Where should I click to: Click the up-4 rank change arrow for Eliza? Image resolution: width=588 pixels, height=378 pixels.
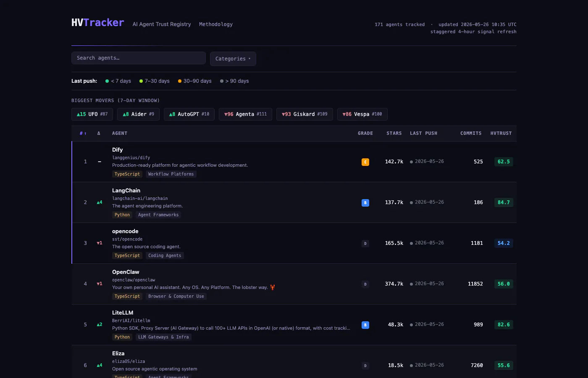tap(100, 365)
